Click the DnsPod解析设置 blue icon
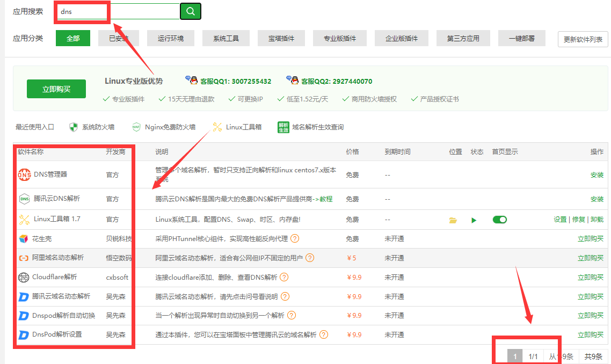 coord(24,335)
